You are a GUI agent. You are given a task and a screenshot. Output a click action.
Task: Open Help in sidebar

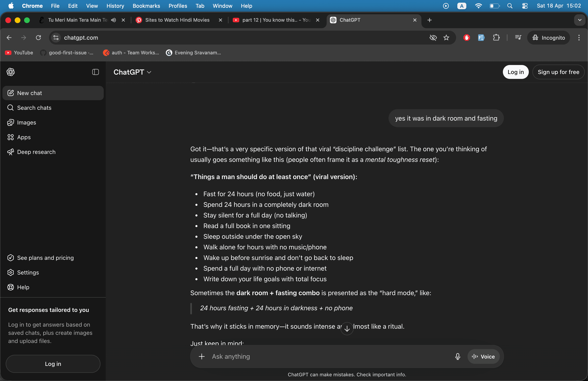(53, 287)
